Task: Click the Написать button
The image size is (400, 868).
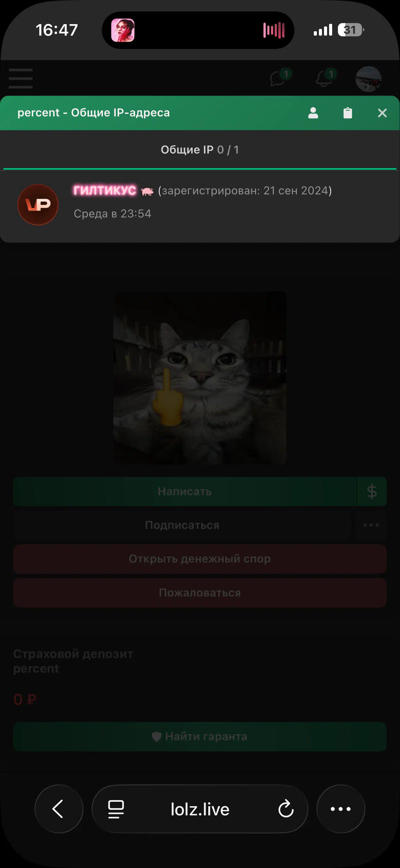Action: (x=185, y=491)
